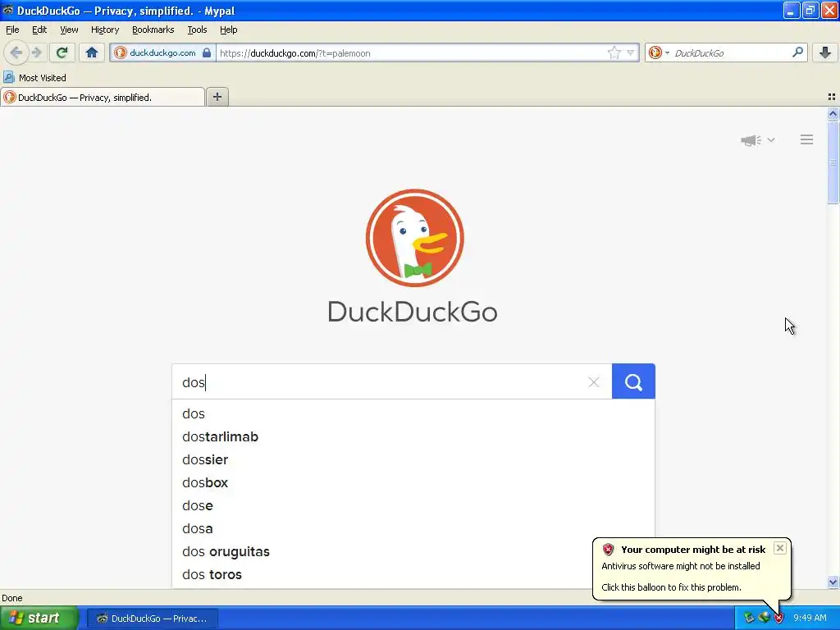Open the Edit menu
The width and height of the screenshot is (840, 630).
pyautogui.click(x=39, y=30)
